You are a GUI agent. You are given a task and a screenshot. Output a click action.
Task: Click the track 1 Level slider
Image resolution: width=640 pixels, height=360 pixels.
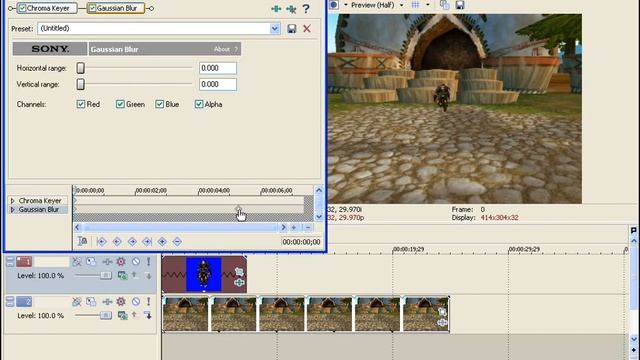tap(106, 276)
